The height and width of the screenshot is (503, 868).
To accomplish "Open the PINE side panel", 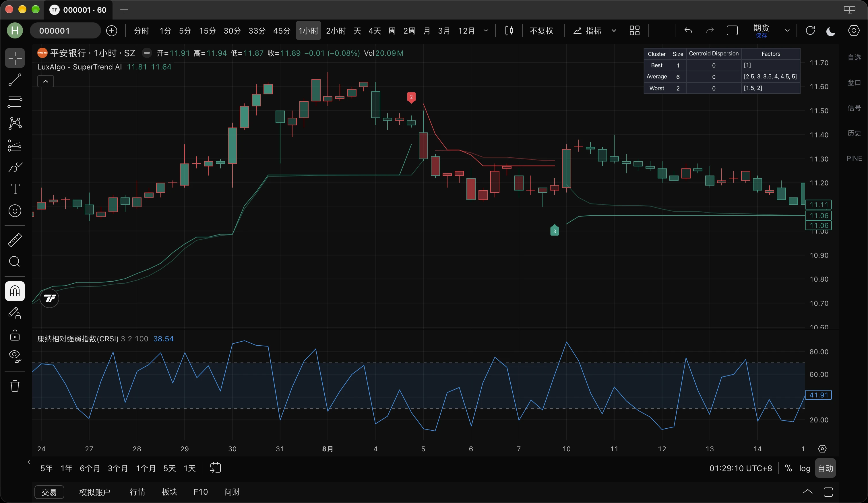I will (854, 158).
